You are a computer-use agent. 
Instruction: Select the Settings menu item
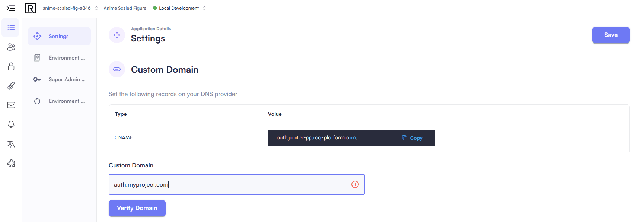tap(59, 36)
